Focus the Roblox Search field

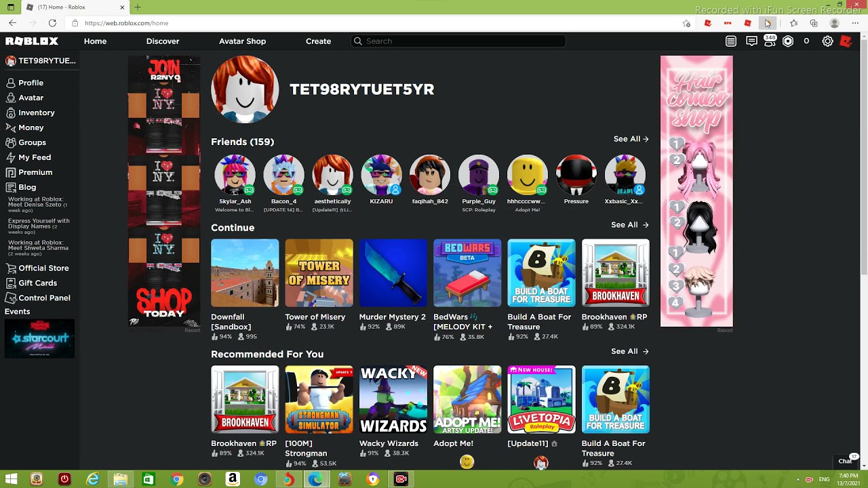click(458, 41)
